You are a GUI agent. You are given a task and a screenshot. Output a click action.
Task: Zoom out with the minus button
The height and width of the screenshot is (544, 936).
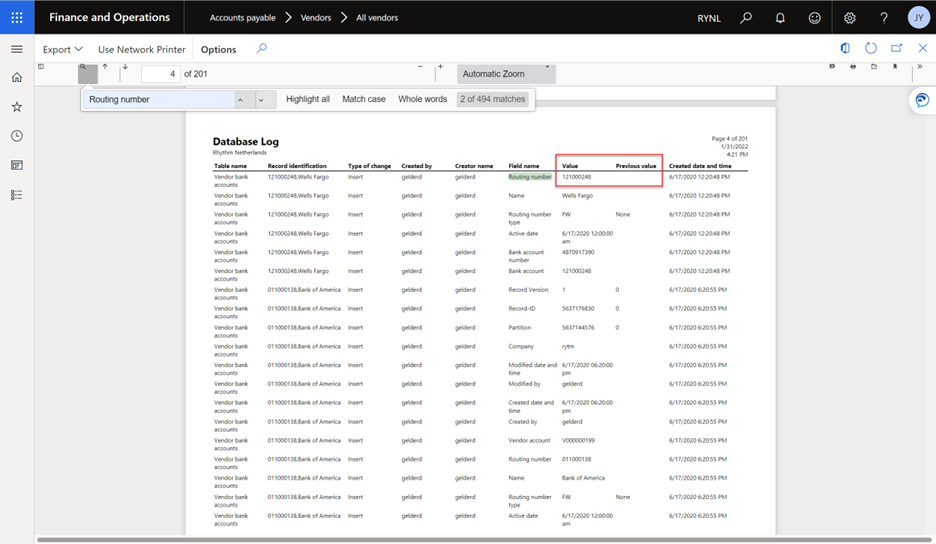click(420, 67)
